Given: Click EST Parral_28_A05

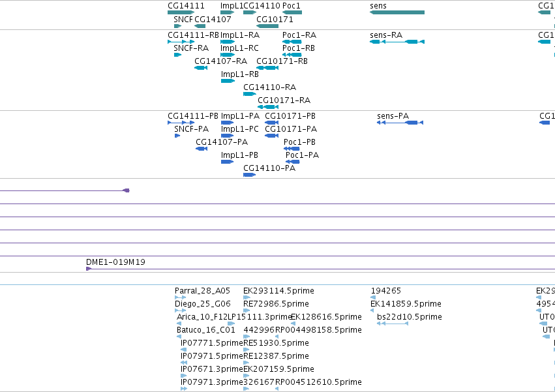Looking at the screenshot, I should pyautogui.click(x=180, y=298).
